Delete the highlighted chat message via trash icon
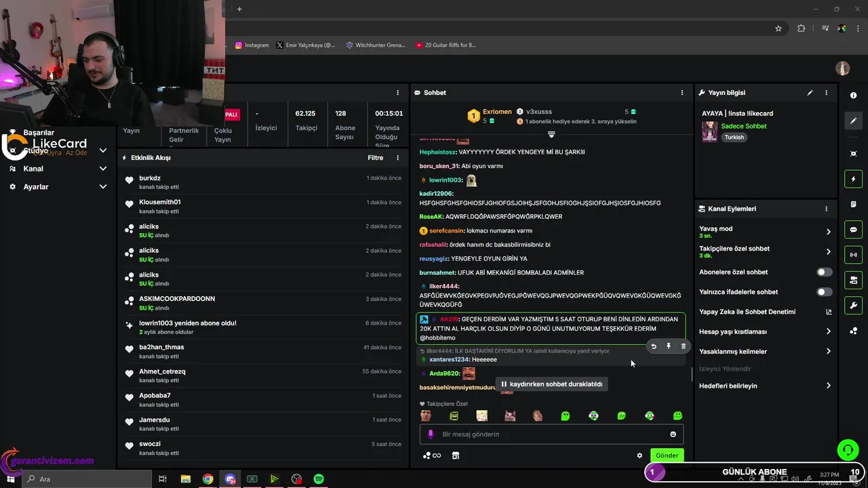868x488 pixels. coord(683,346)
